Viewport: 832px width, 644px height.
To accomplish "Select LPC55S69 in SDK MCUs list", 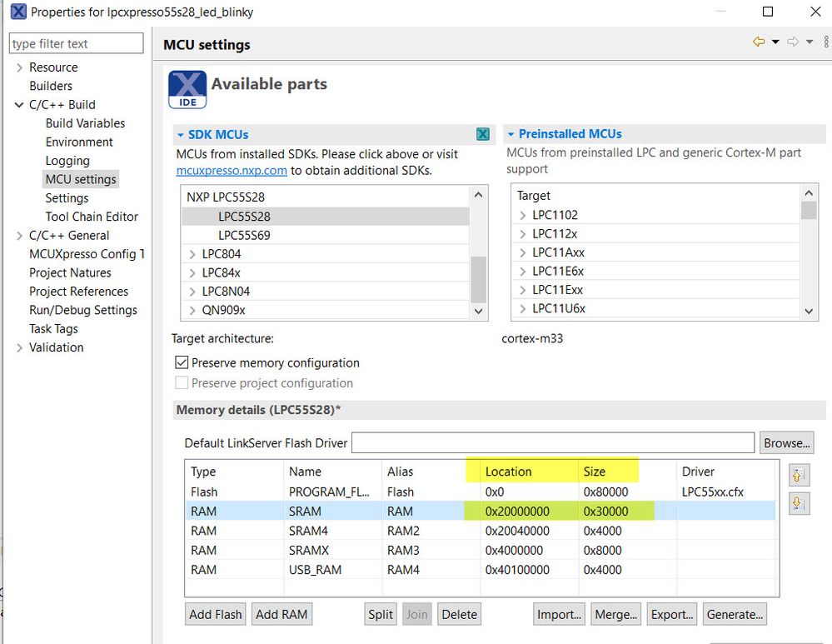I will (x=326, y=235).
